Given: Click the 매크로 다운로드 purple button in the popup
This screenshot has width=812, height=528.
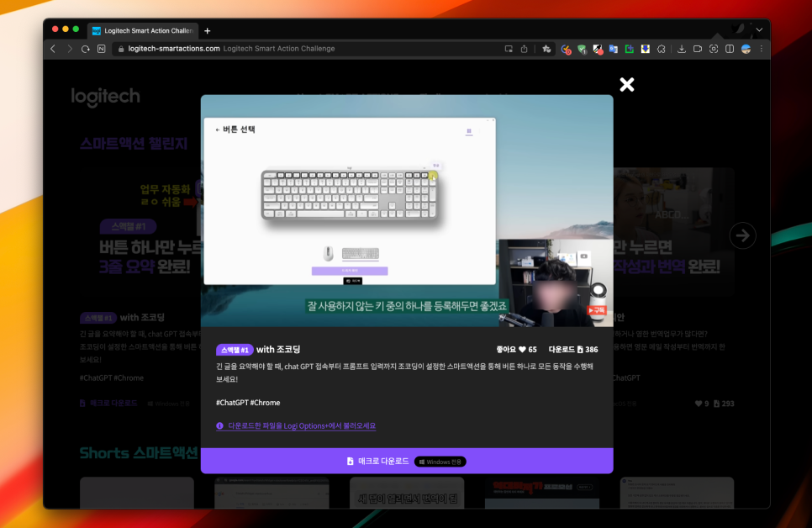Looking at the screenshot, I should [x=407, y=461].
